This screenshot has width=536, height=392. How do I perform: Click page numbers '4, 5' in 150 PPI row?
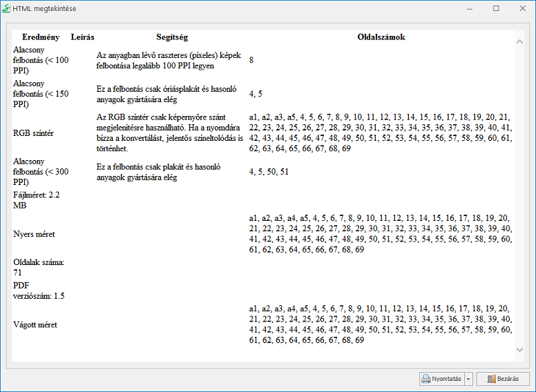pyautogui.click(x=256, y=94)
